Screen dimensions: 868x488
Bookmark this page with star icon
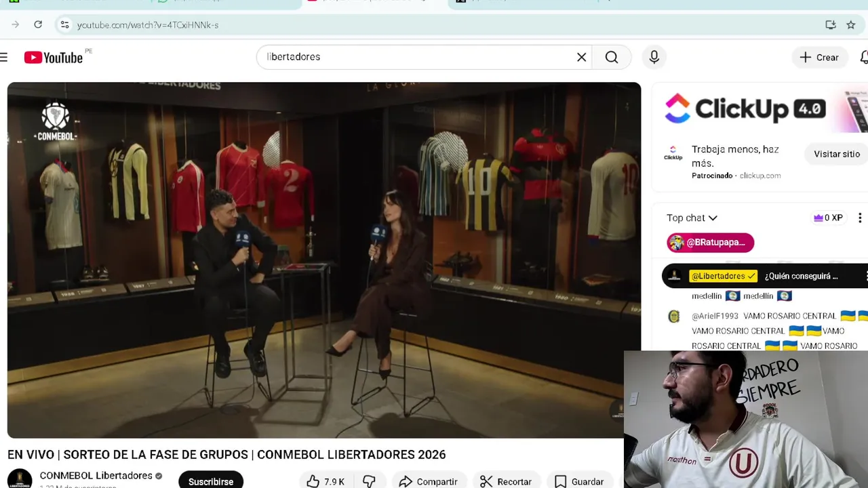851,24
